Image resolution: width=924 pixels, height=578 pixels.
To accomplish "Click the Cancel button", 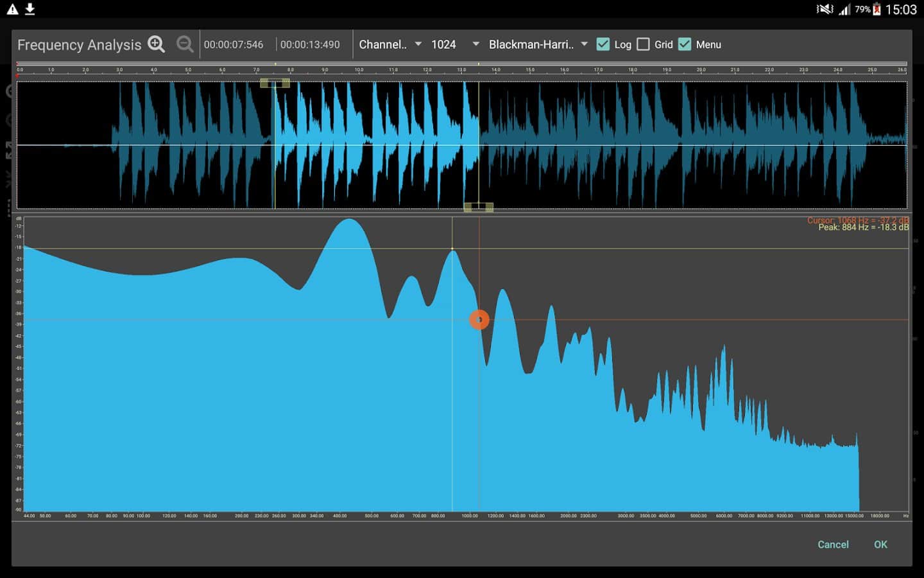I will 833,544.
